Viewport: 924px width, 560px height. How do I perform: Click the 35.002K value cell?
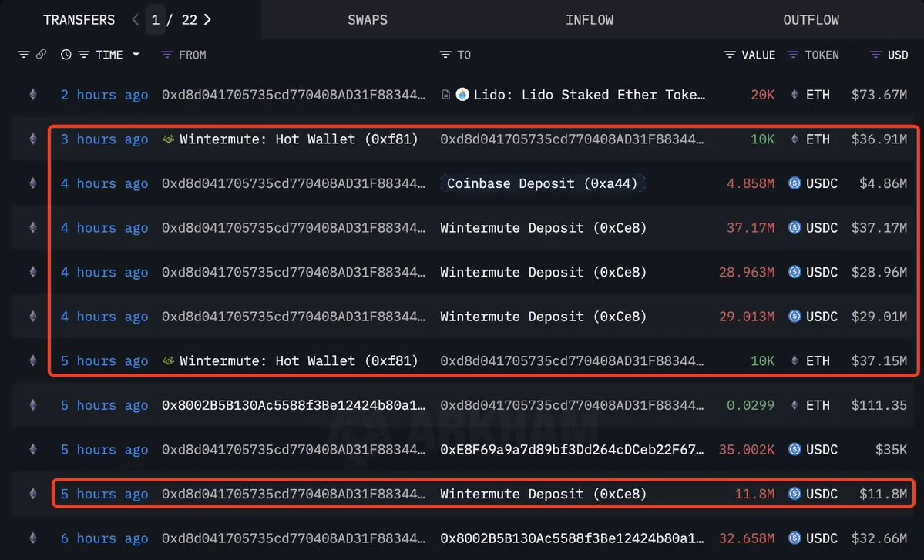(747, 449)
